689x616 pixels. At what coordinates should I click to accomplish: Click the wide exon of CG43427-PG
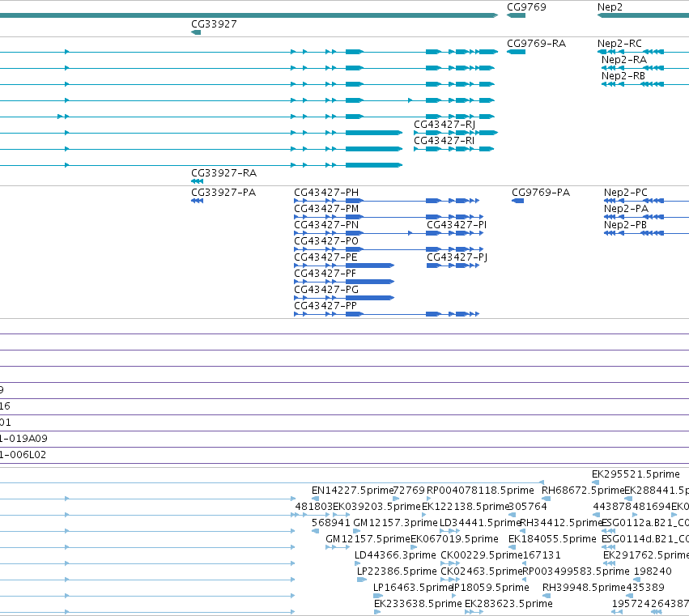pyautogui.click(x=370, y=298)
